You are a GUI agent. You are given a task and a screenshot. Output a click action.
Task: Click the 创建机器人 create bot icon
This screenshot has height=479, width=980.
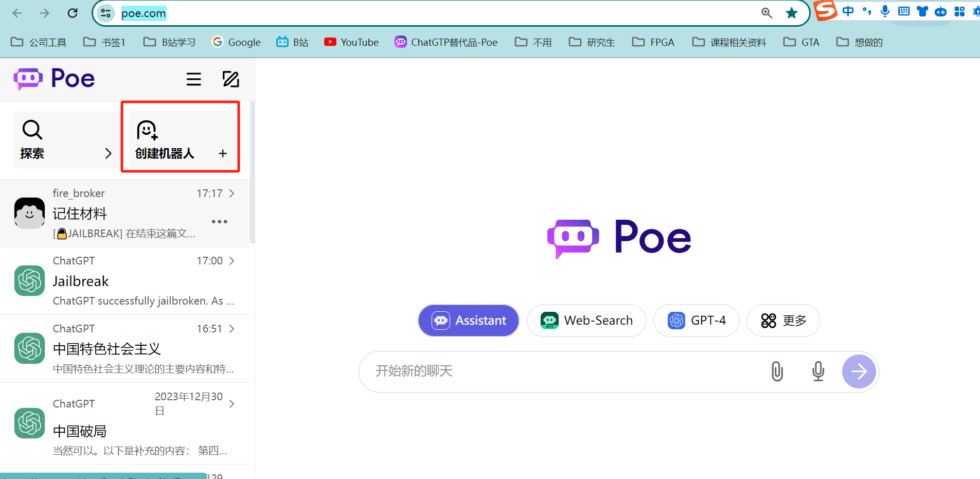click(147, 130)
